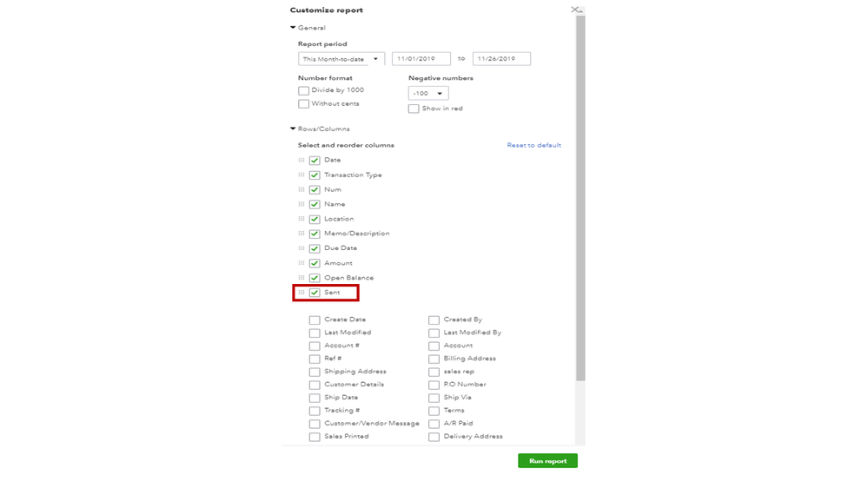The height and width of the screenshot is (488, 868).
Task: Collapse the Rows/Columns section
Action: pyautogui.click(x=293, y=129)
